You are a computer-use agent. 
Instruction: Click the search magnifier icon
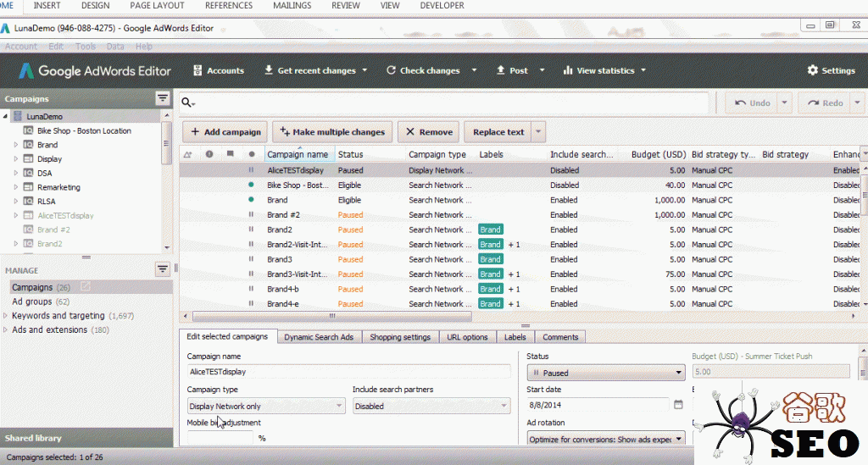187,102
